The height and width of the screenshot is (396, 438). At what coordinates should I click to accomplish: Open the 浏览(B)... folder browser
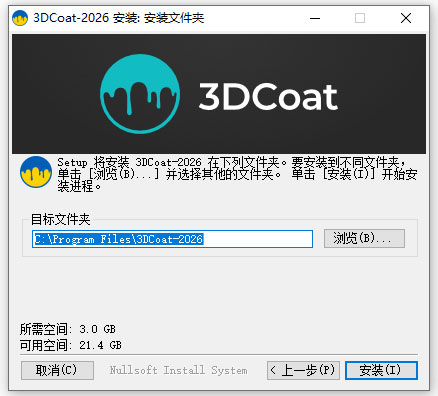(364, 238)
